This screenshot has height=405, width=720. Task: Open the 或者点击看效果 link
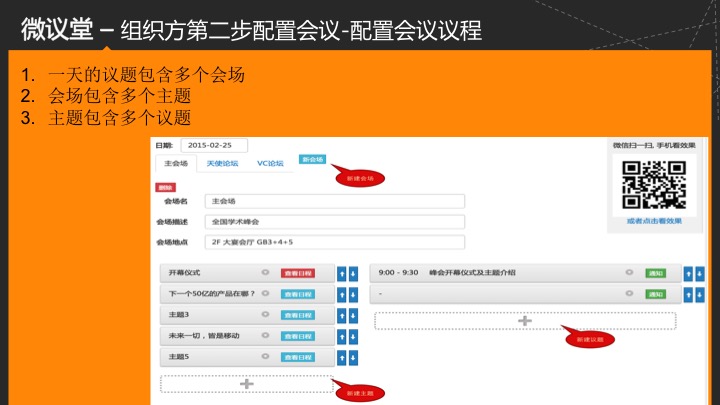[x=653, y=221]
